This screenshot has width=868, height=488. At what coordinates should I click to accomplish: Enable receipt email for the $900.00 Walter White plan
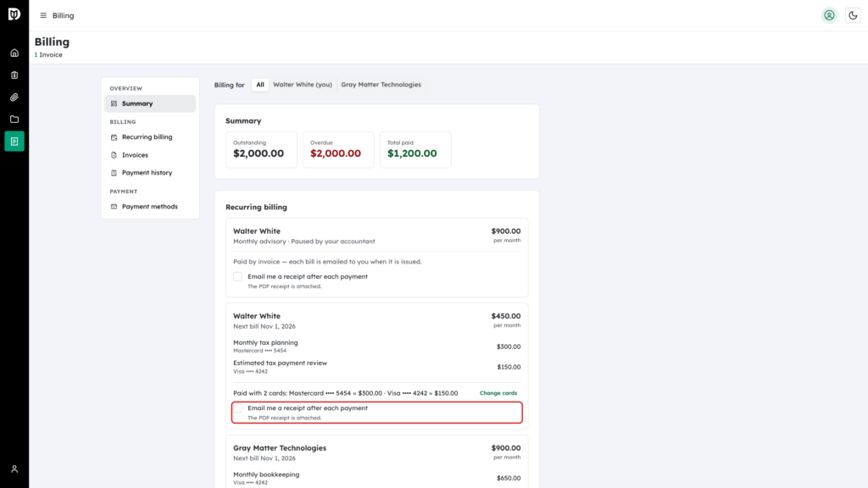238,277
